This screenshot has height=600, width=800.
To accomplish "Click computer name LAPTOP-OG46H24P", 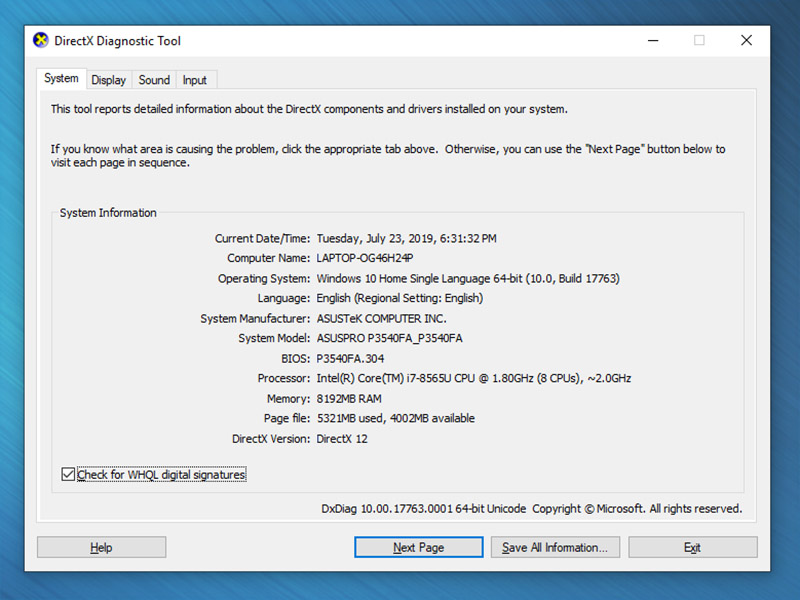I will click(x=365, y=258).
